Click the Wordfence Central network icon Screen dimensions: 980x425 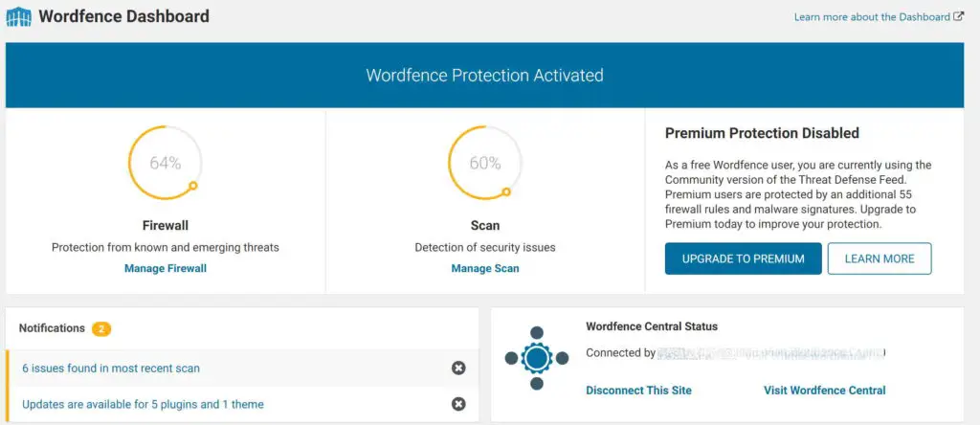(536, 358)
